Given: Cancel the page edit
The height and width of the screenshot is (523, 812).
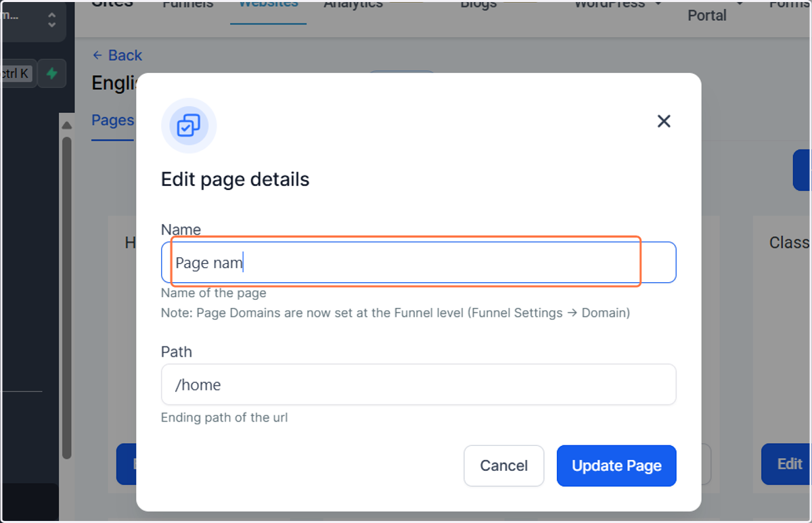Looking at the screenshot, I should (x=503, y=465).
